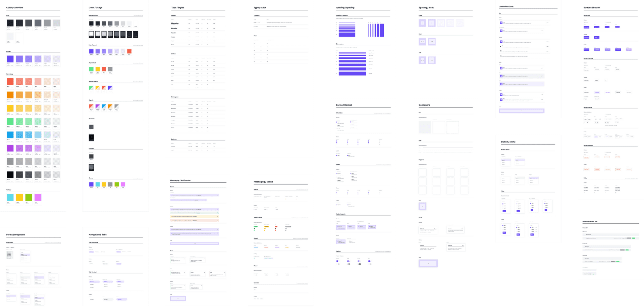The height and width of the screenshot is (307, 644).
Task: Select the gray swatch under Agent Mode
Action: click(x=110, y=69)
